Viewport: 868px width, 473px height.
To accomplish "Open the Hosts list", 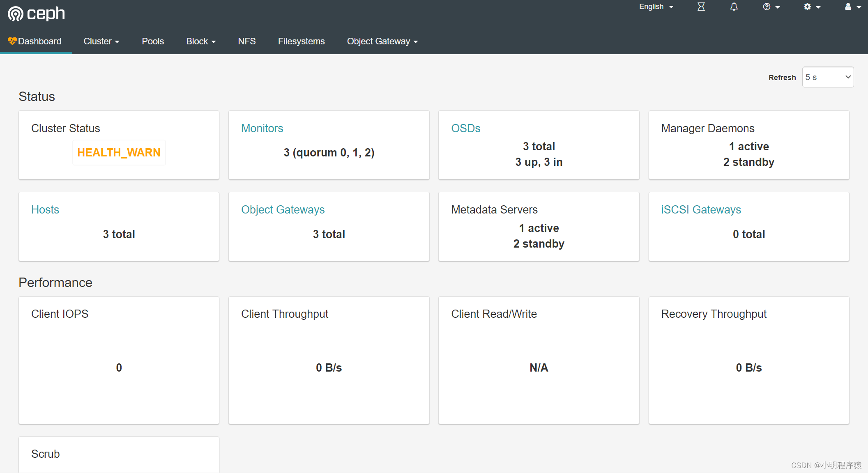I will point(45,209).
